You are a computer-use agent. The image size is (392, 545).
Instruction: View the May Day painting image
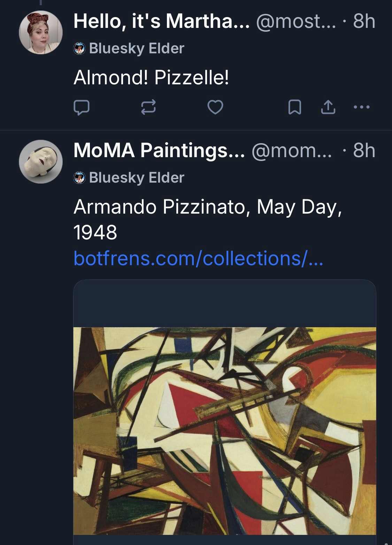(224, 430)
